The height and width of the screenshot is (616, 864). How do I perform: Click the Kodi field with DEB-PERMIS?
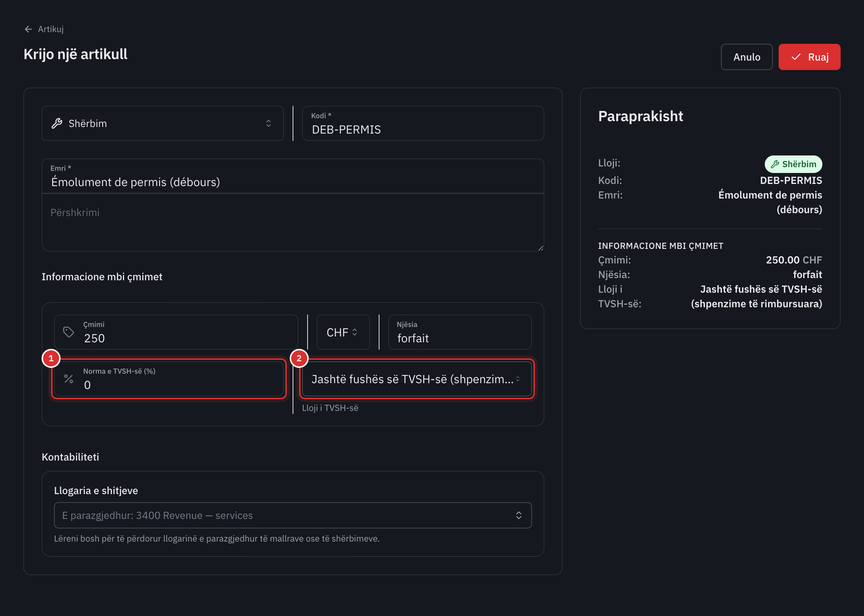click(x=423, y=123)
